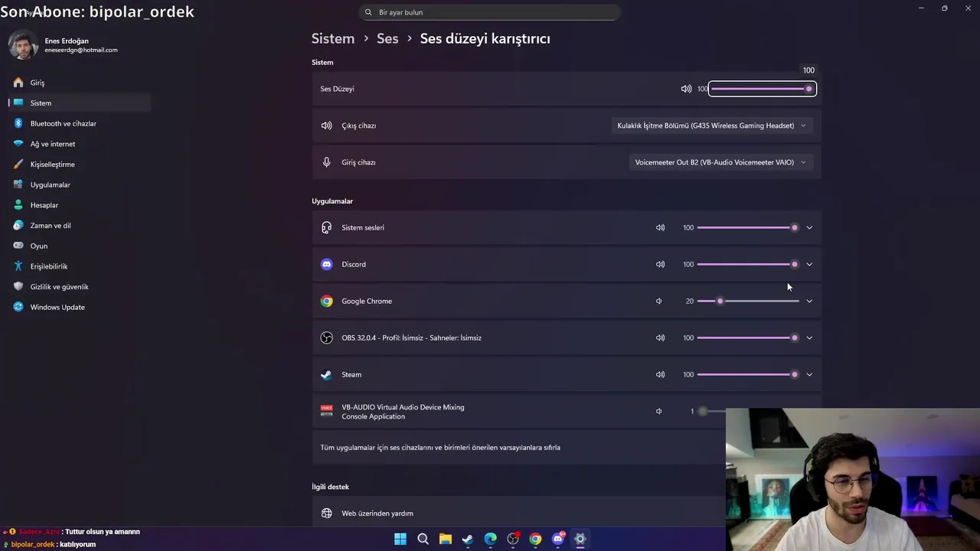The width and height of the screenshot is (980, 551).
Task: Open Windows Start menu on taskbar
Action: click(400, 539)
